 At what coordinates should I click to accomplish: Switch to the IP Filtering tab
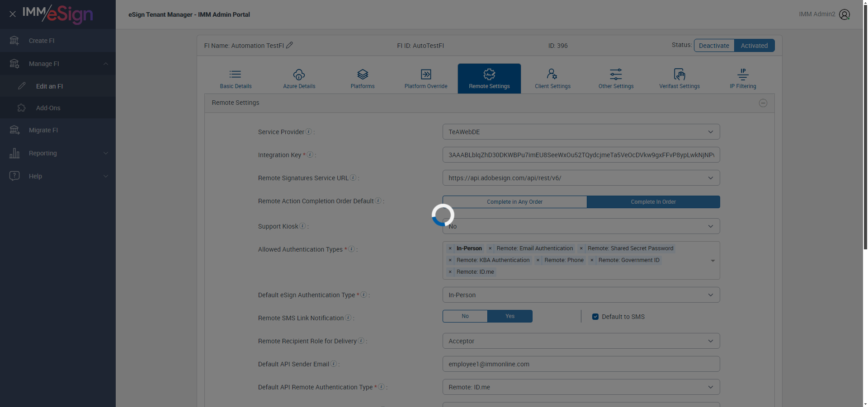pos(743,79)
